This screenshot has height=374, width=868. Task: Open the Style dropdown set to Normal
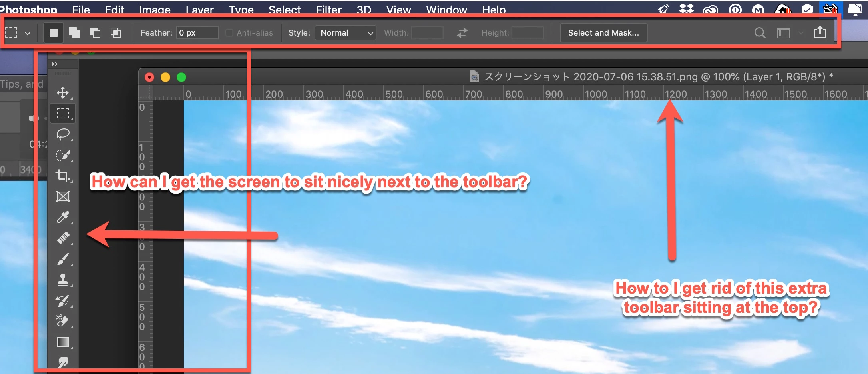coord(345,33)
